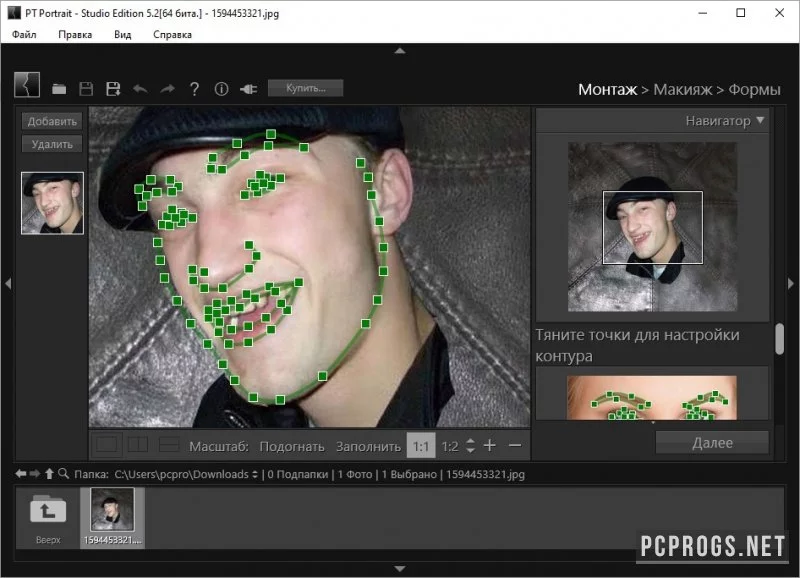Select side-by-side split view icon

[x=137, y=445]
